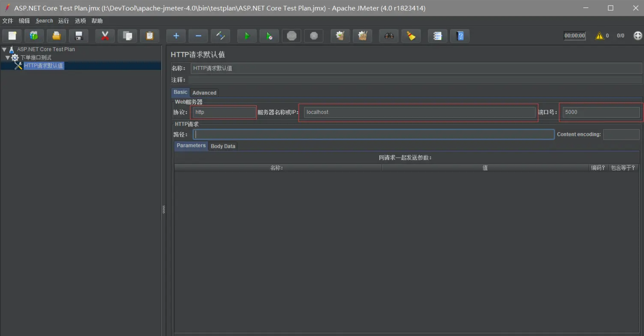
Task: Click the Save test plan icon
Action: pos(78,36)
